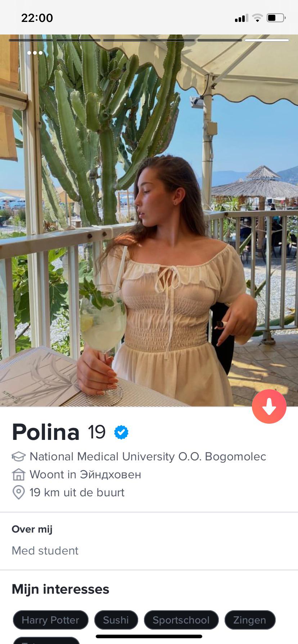Tap the Med student bio text
This screenshot has width=298, height=644.
pos(45,551)
